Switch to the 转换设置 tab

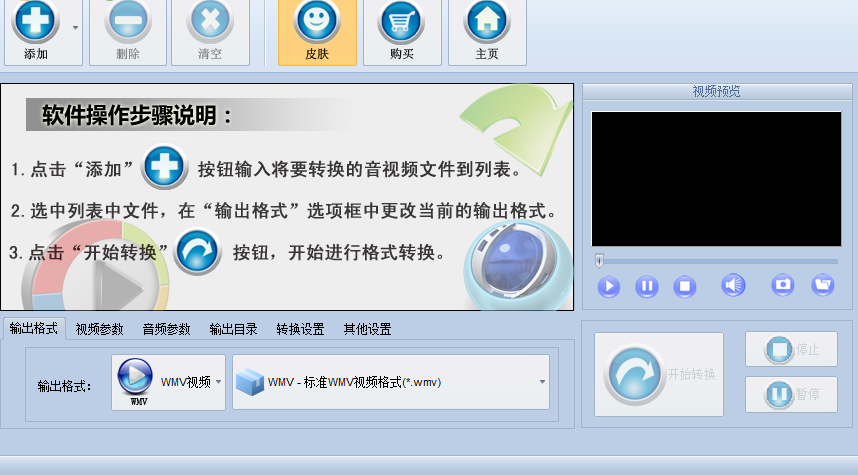[300, 329]
